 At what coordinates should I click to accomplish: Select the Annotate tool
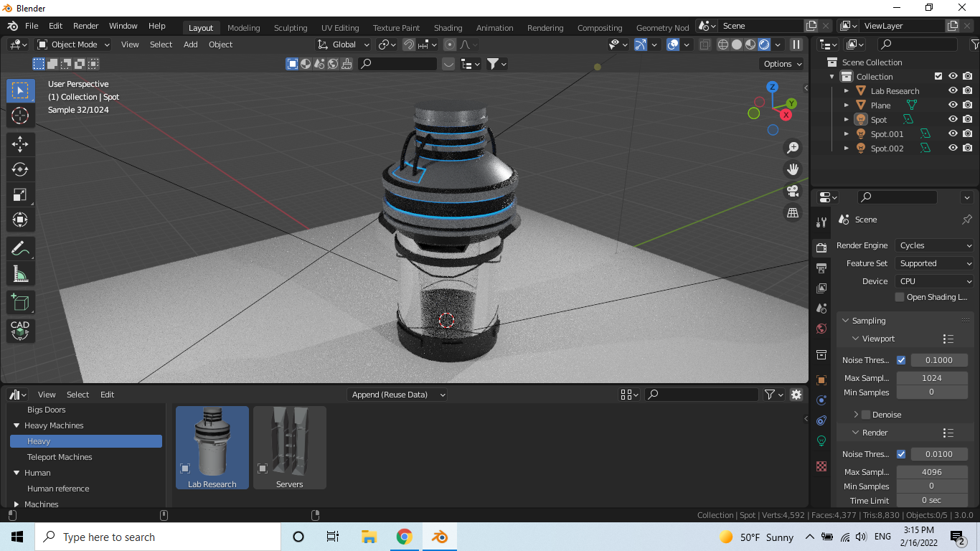pyautogui.click(x=20, y=248)
